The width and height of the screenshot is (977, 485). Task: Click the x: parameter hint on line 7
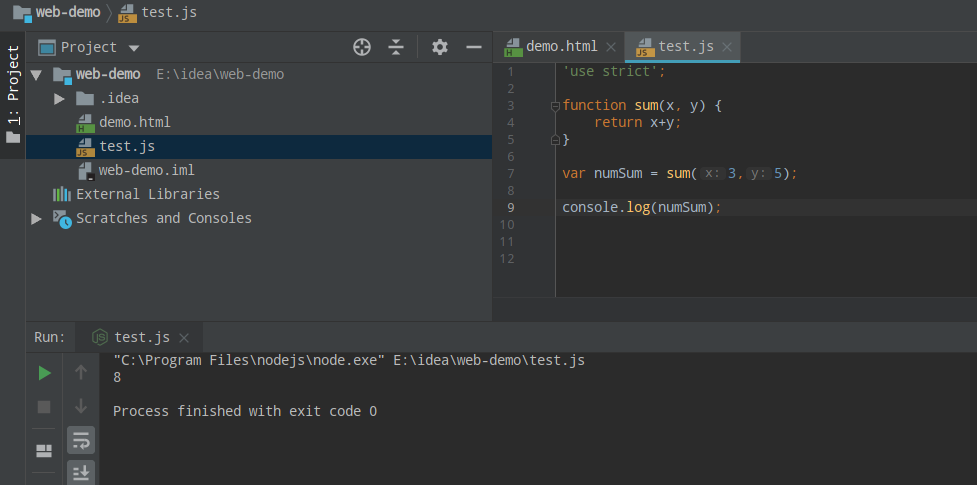tap(713, 173)
